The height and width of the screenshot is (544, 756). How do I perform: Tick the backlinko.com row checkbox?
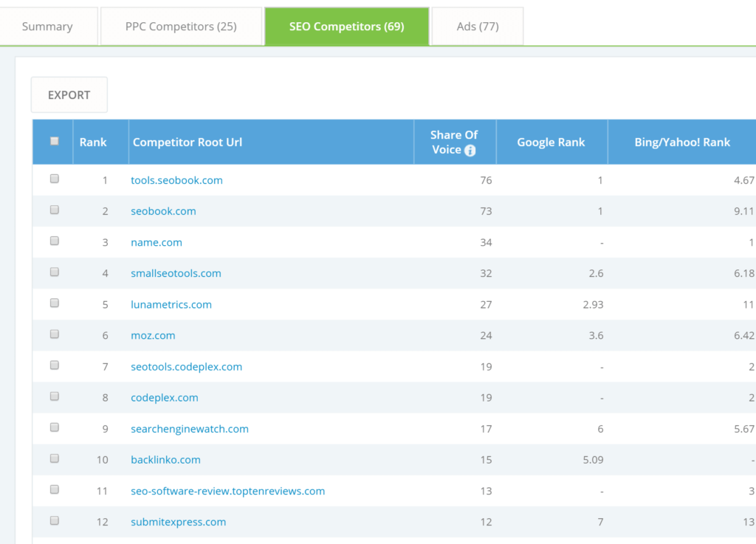tap(55, 458)
